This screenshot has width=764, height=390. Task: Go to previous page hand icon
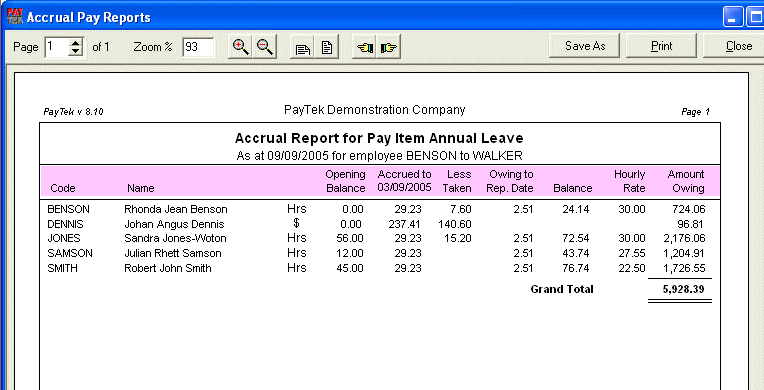coord(364,47)
